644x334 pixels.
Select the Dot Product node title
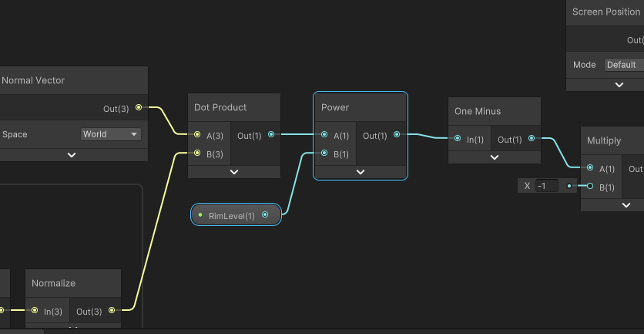[220, 107]
